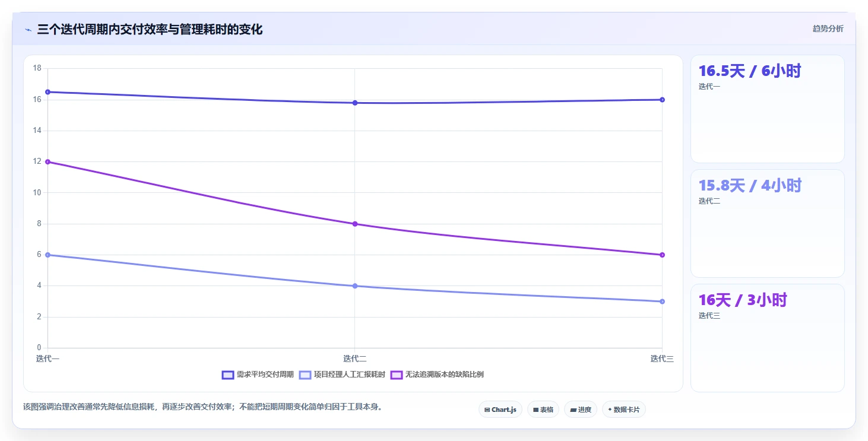Click the 迭代三 caption in third card

(709, 316)
